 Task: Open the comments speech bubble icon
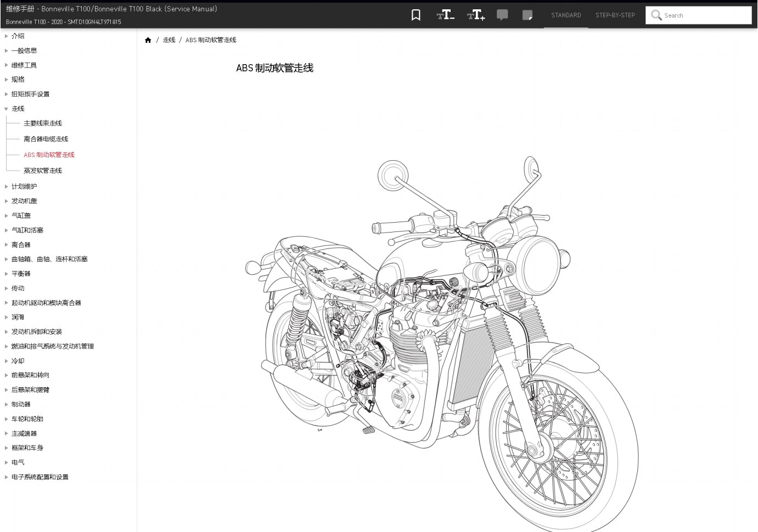502,15
